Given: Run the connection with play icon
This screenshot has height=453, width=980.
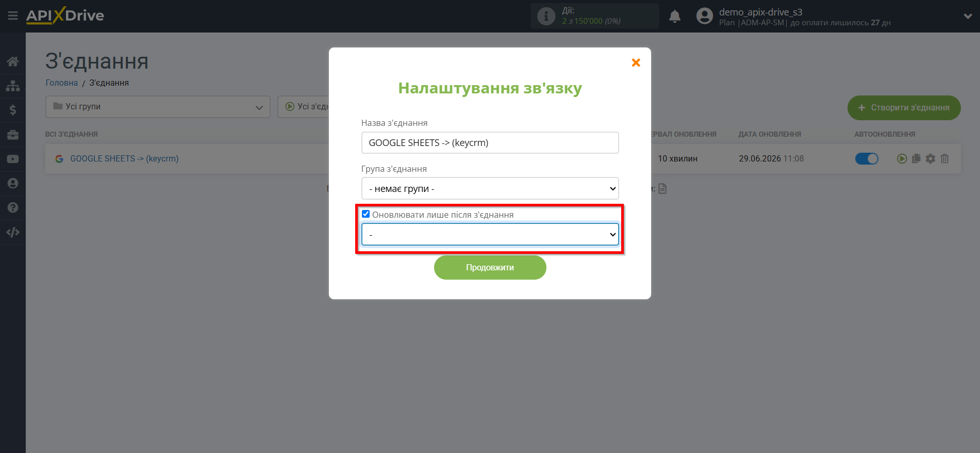Looking at the screenshot, I should pyautogui.click(x=902, y=158).
